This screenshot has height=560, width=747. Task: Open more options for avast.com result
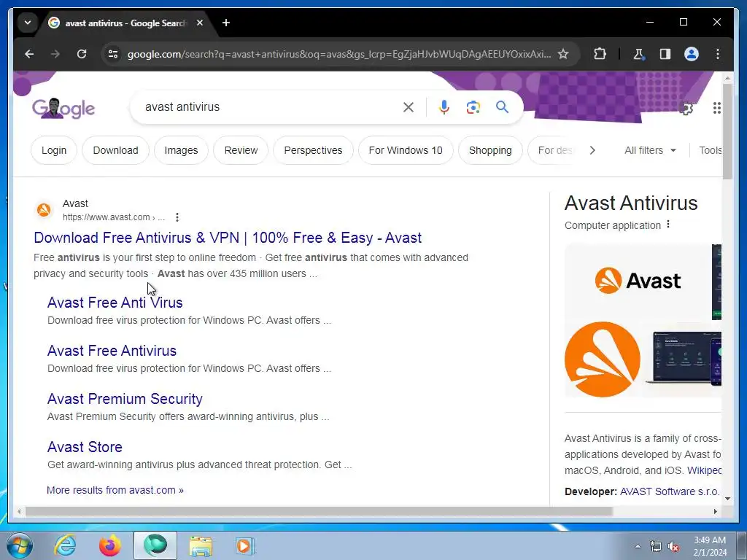click(177, 217)
